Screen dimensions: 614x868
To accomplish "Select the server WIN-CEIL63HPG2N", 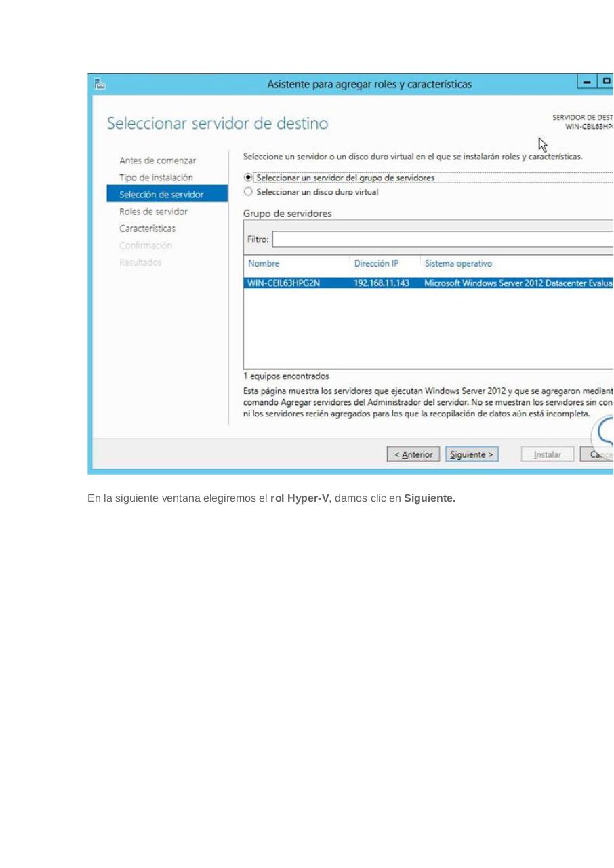I will [298, 283].
